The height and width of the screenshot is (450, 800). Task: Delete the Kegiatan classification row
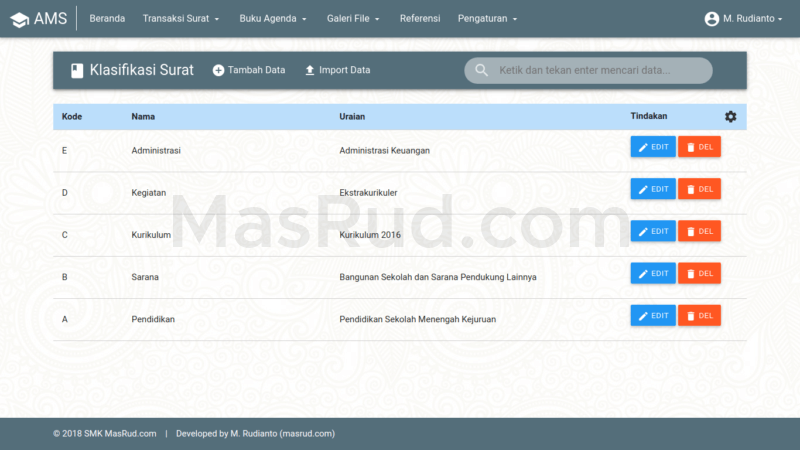[x=699, y=189]
